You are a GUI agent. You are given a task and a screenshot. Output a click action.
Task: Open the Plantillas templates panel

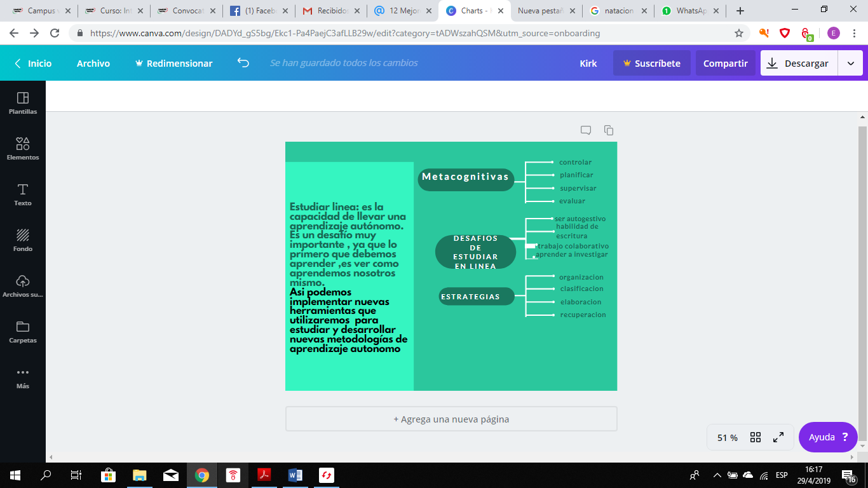23,103
